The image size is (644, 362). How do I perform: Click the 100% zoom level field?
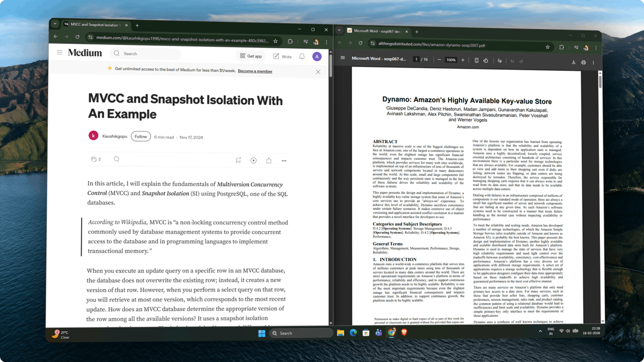pos(451,60)
